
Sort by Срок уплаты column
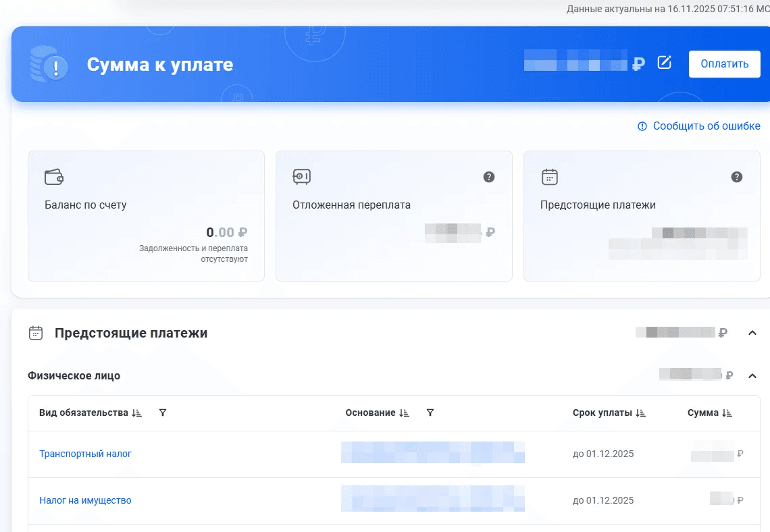[640, 413]
